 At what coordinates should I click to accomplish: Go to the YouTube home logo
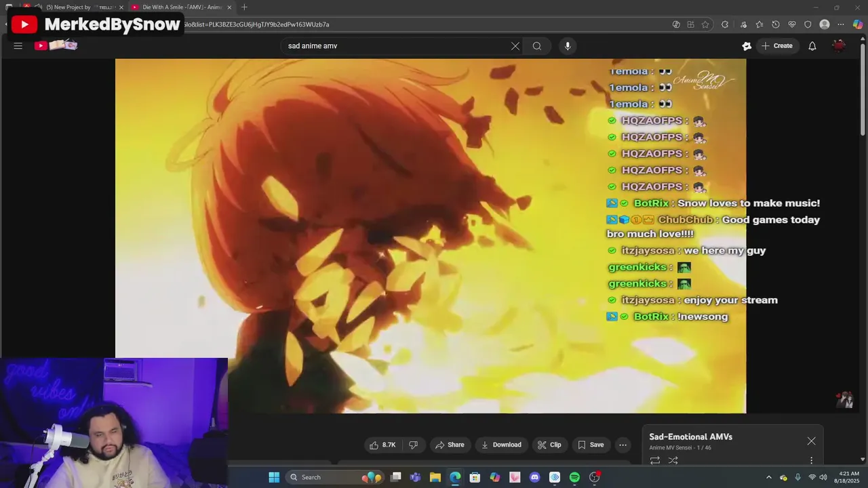(x=56, y=45)
